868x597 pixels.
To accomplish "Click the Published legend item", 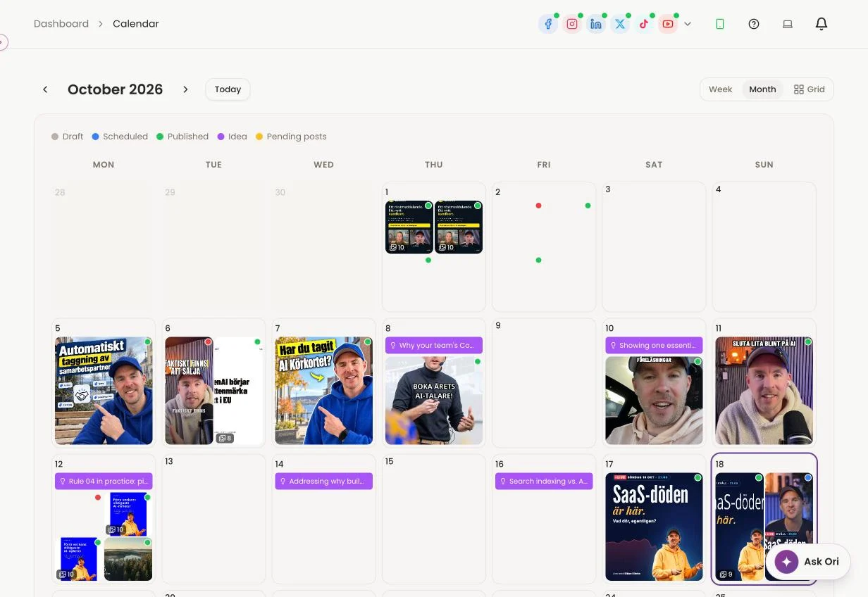I will tap(182, 137).
